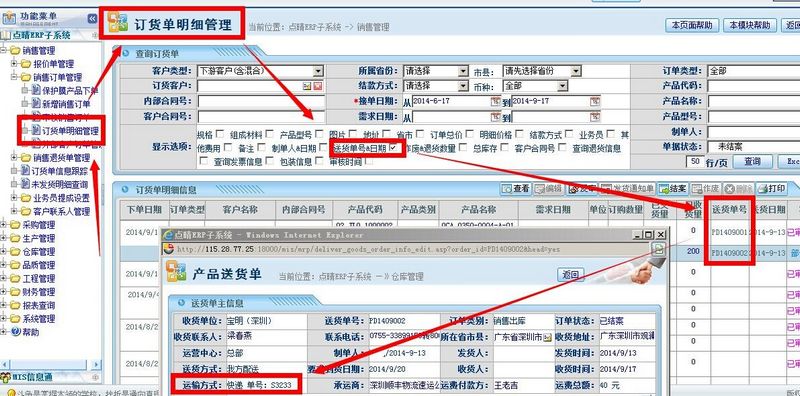Open customer lookup icon beside 订货客户 field
This screenshot has width=800, height=396.
(x=308, y=86)
